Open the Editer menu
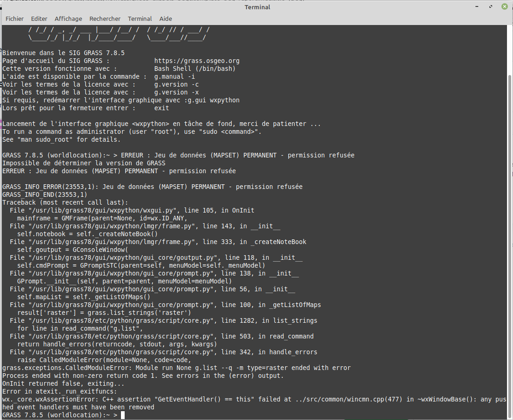Screen dimensions: 513x420 tap(39, 19)
